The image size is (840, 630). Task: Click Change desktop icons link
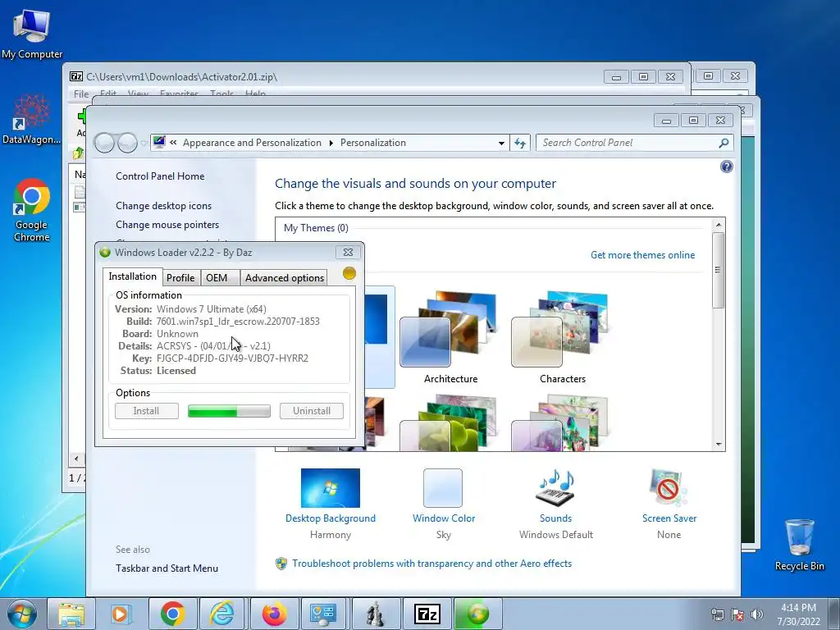tap(163, 206)
